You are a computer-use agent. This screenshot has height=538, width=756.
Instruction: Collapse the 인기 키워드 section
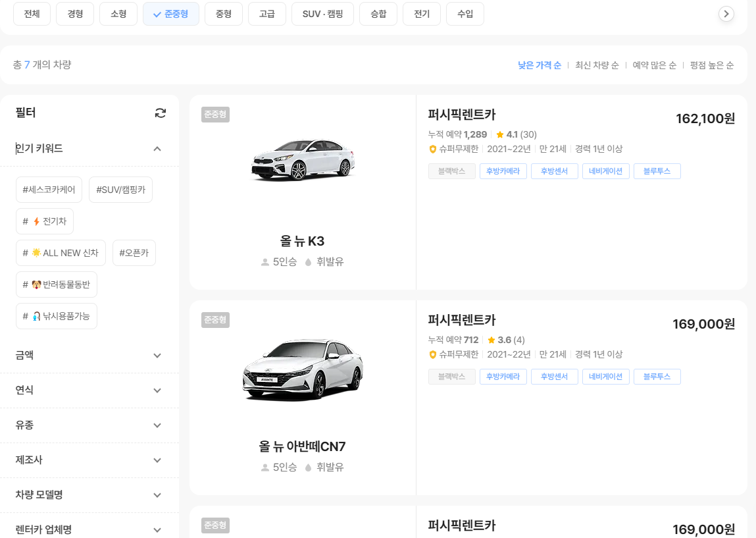tap(157, 149)
